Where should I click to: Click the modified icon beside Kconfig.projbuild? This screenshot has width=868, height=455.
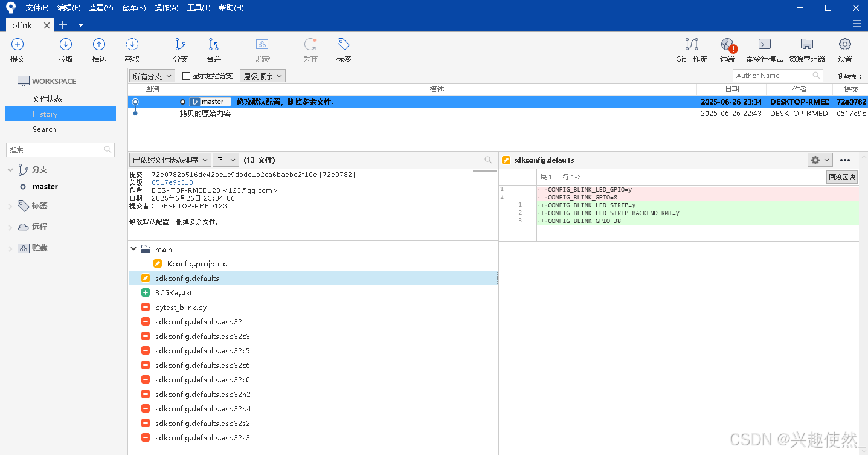158,263
